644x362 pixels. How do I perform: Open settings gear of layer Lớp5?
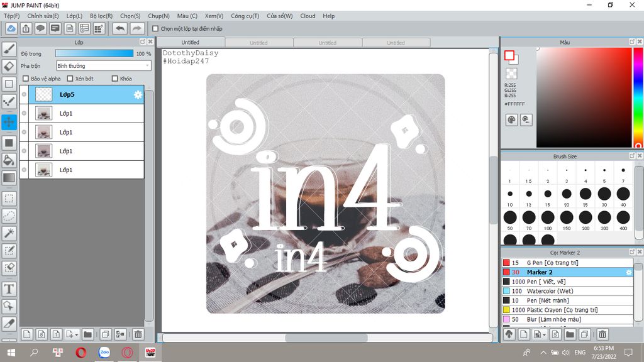pyautogui.click(x=138, y=95)
